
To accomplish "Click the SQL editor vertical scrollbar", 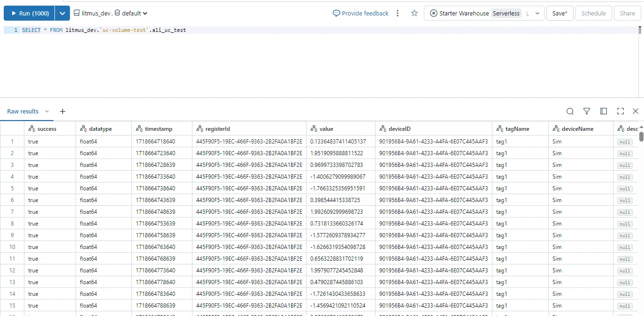I will [639, 30].
